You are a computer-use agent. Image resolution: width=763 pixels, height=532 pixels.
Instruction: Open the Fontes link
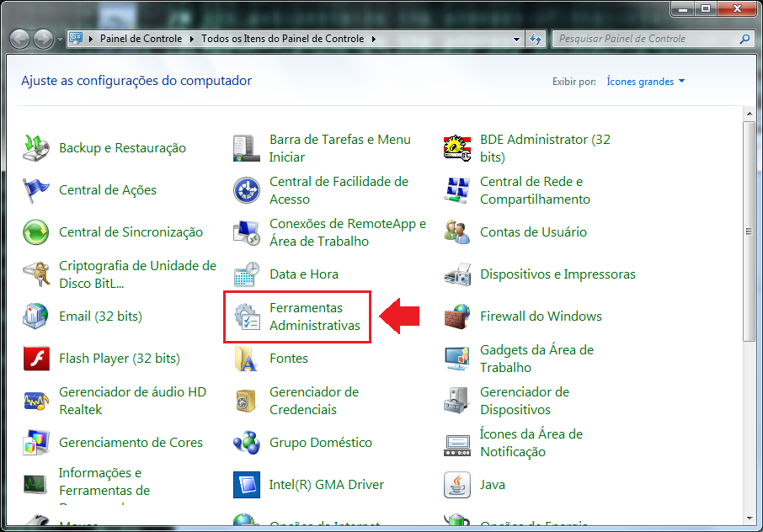click(x=289, y=359)
